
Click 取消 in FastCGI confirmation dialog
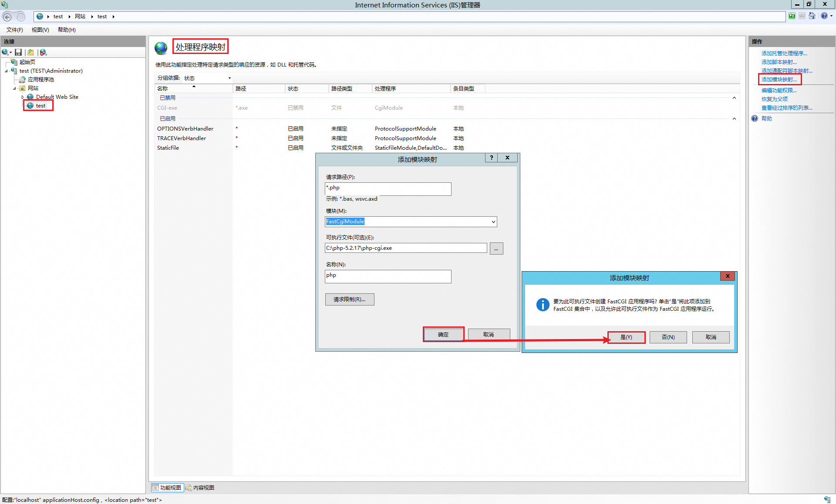tap(711, 337)
